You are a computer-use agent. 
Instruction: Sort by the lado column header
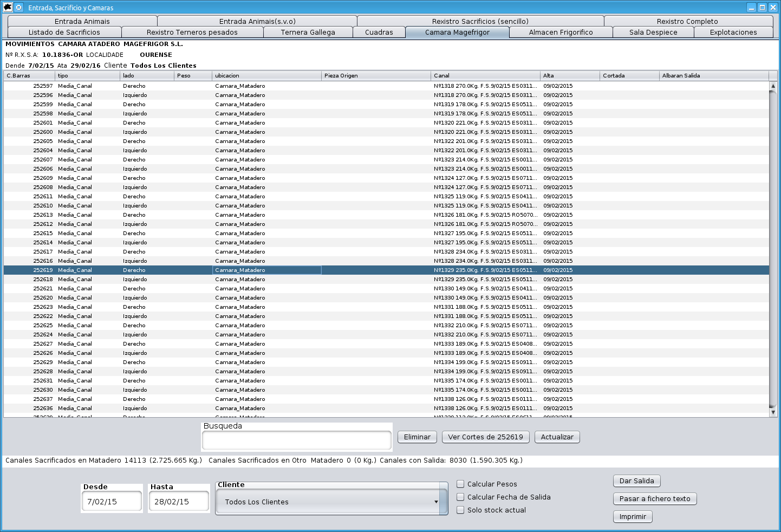pyautogui.click(x=147, y=75)
